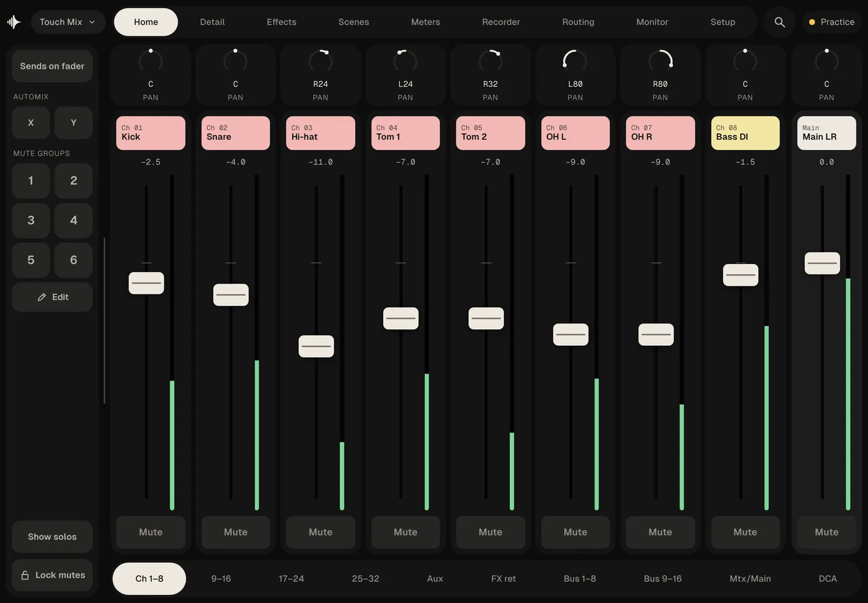Image resolution: width=868 pixels, height=603 pixels.
Task: Open the Scenes tab
Action: pyautogui.click(x=353, y=22)
